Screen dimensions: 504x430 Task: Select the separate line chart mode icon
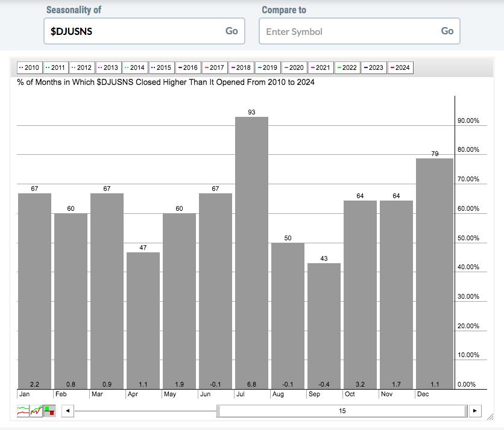pos(23,411)
